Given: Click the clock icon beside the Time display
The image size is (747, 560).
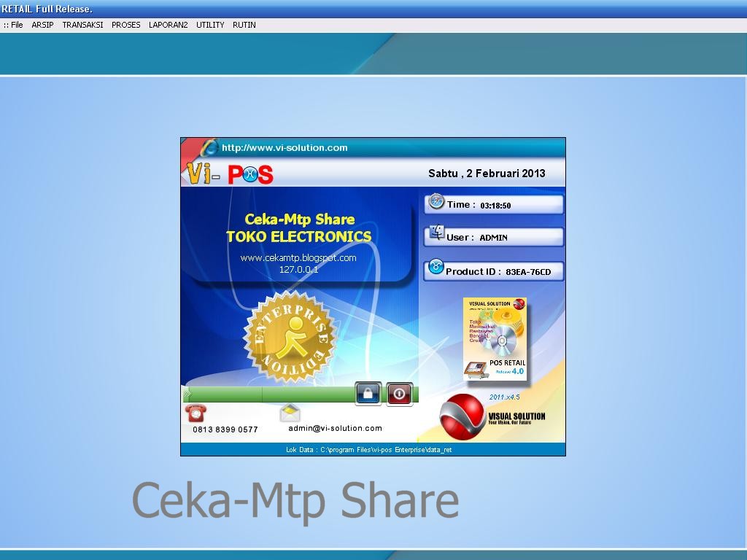Looking at the screenshot, I should coord(436,203).
